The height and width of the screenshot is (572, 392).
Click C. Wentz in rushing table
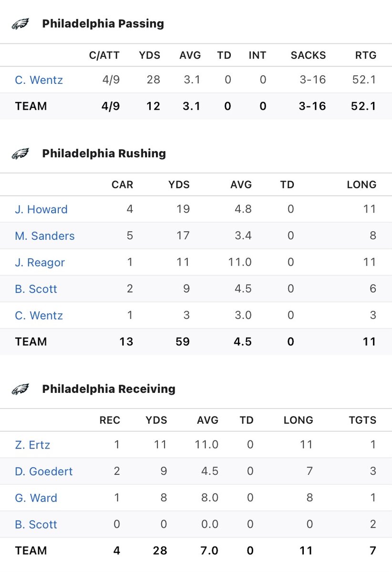point(39,316)
